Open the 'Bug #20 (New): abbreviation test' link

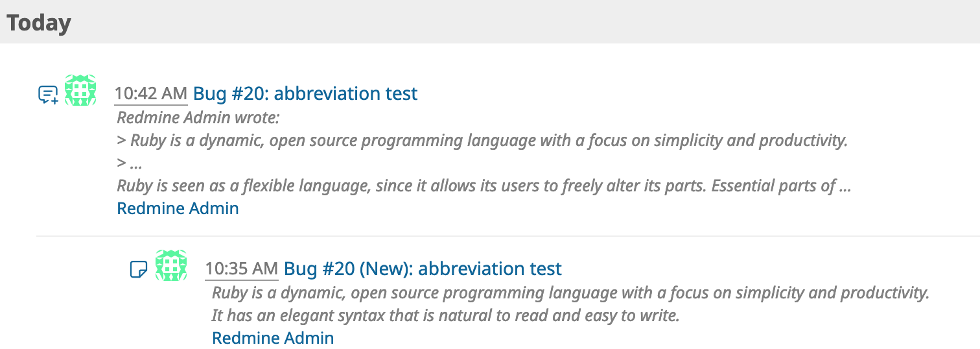(x=423, y=269)
